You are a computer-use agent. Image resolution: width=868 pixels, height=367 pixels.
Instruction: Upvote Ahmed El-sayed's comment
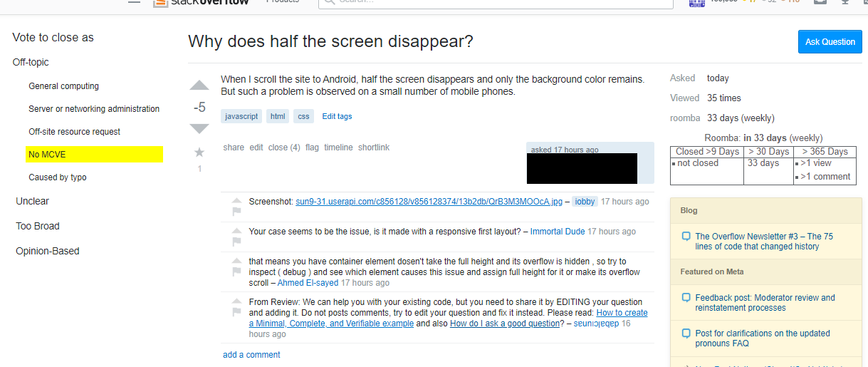coord(236,259)
